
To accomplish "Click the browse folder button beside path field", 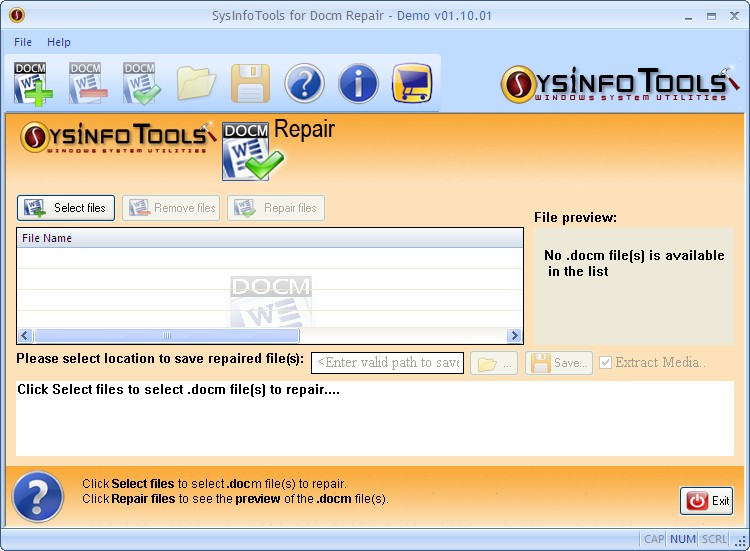I will (x=496, y=363).
